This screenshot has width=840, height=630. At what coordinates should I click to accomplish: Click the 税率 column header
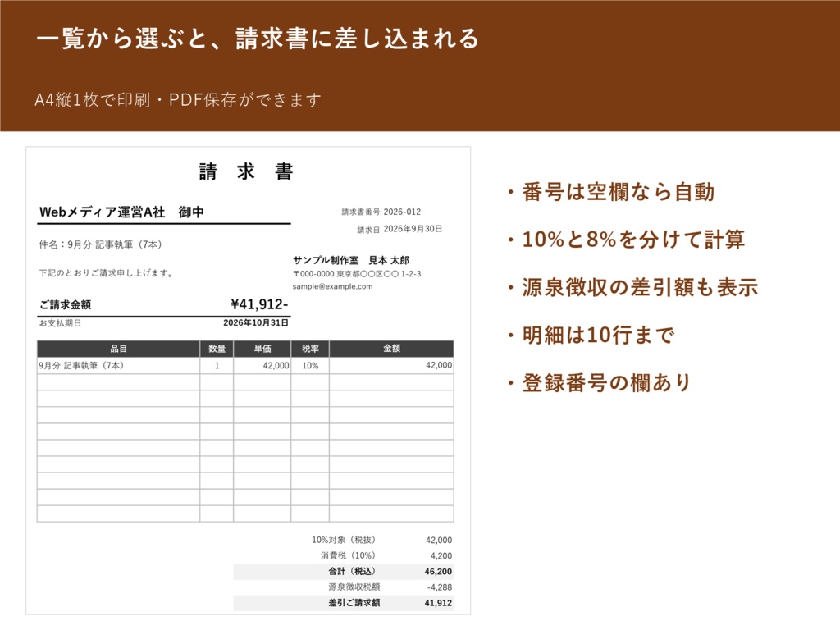(310, 349)
